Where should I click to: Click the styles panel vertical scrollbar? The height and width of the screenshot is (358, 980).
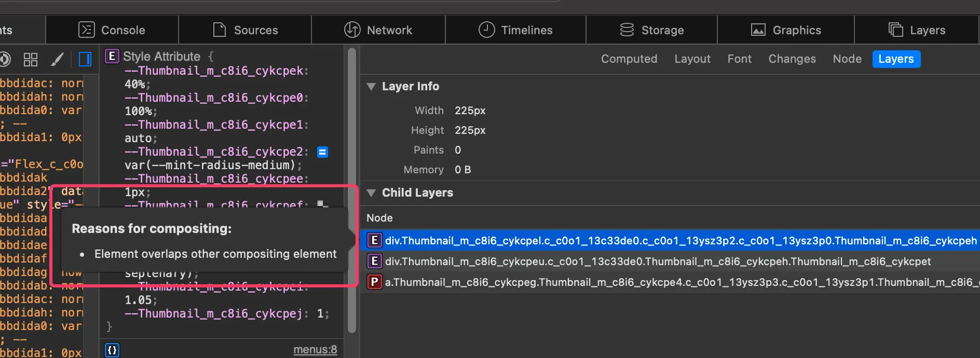click(x=352, y=187)
